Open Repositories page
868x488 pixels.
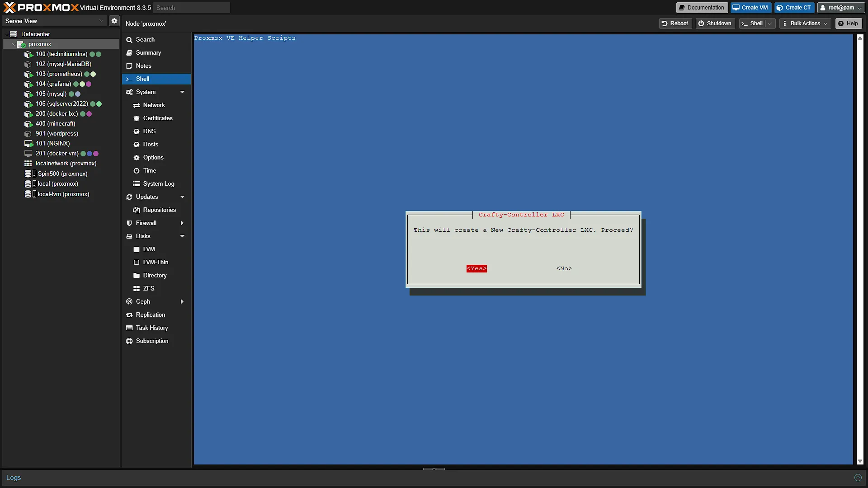pyautogui.click(x=156, y=210)
